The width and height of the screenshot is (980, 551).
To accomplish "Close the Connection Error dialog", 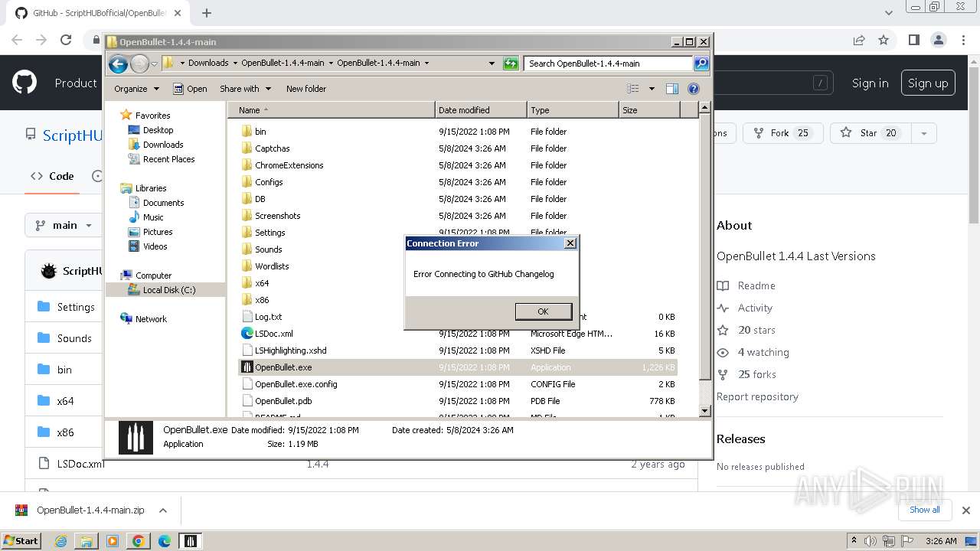I will (x=570, y=243).
